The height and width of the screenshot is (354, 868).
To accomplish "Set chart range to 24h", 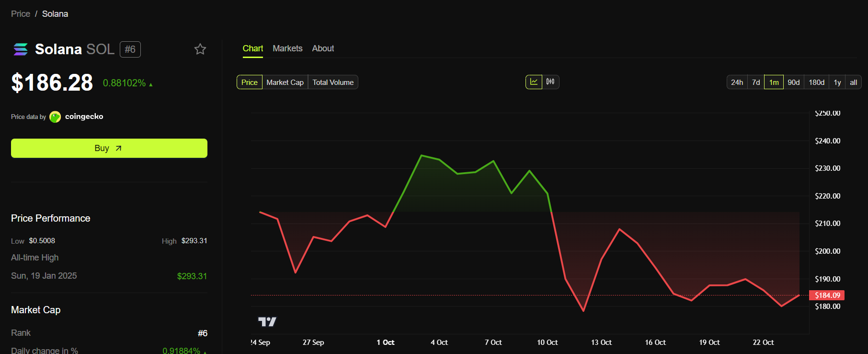I will coord(737,82).
